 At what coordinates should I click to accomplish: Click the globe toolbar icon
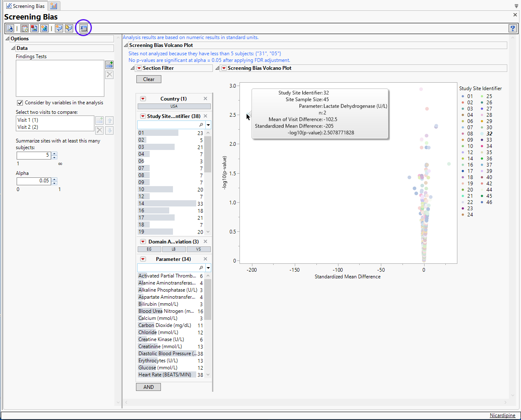tap(44, 28)
